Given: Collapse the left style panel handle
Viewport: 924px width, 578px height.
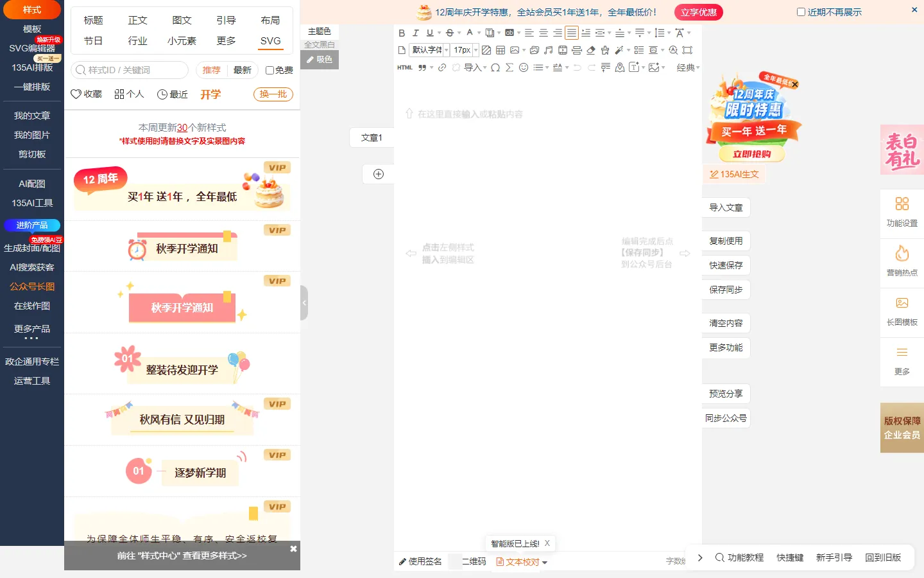Looking at the screenshot, I should point(304,302).
